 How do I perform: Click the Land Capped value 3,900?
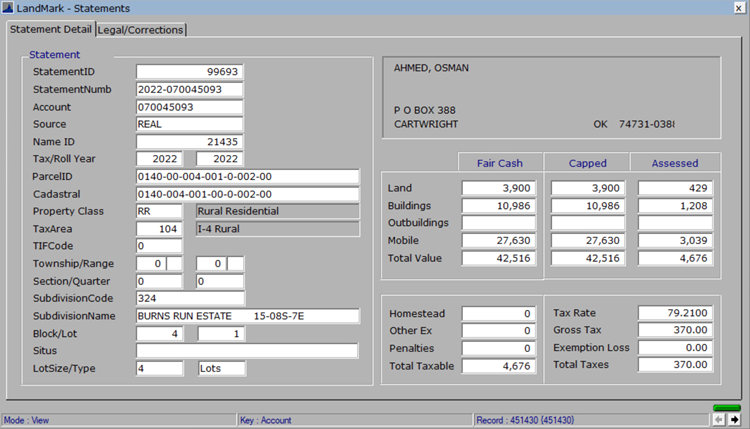[x=588, y=188]
